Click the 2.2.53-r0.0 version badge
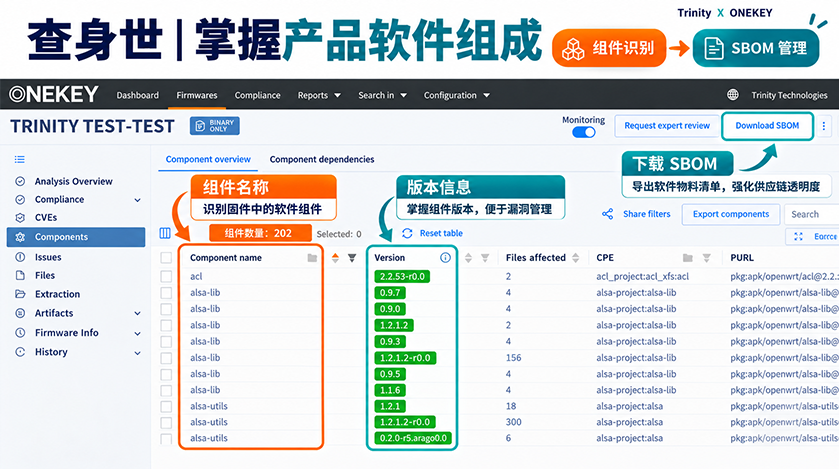This screenshot has height=469, width=839. [402, 276]
